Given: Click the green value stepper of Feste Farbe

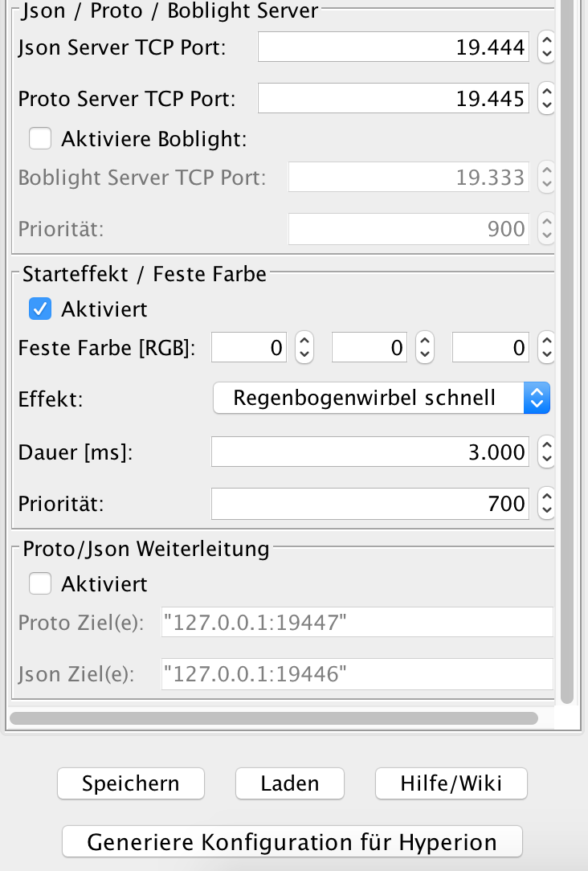Looking at the screenshot, I should pyautogui.click(x=425, y=348).
